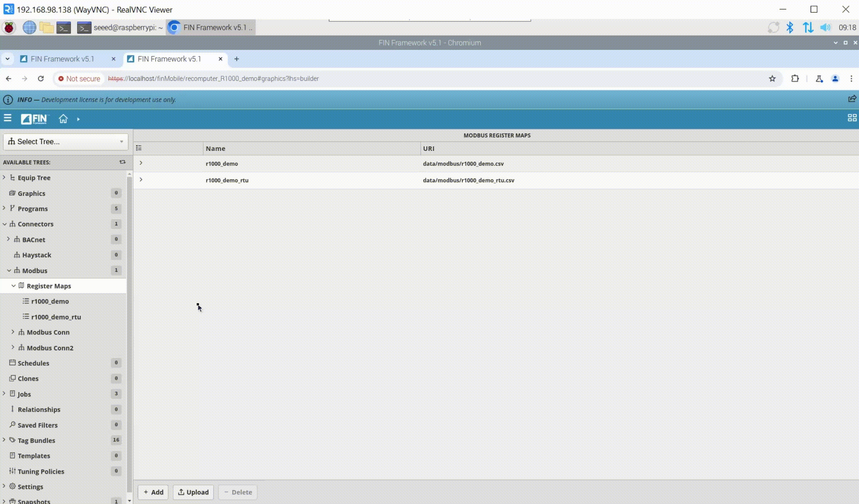Click the Add button
859x504 pixels.
153,492
